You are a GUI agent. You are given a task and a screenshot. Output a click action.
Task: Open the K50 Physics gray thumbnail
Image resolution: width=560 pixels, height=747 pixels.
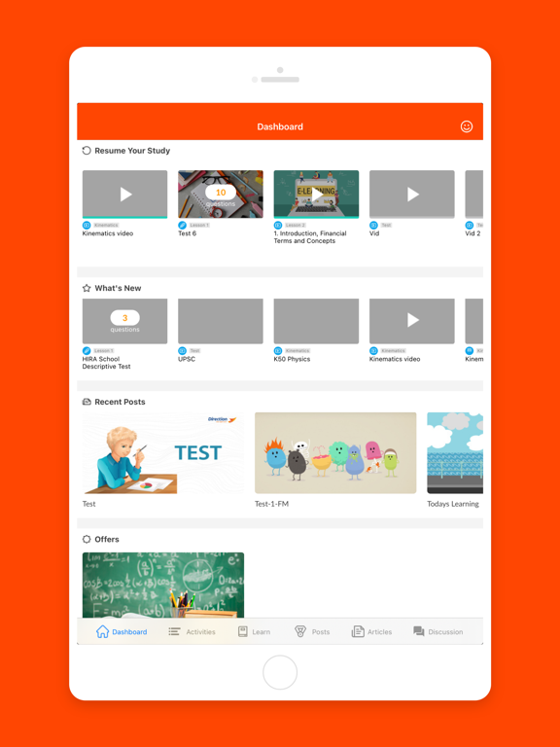click(316, 321)
